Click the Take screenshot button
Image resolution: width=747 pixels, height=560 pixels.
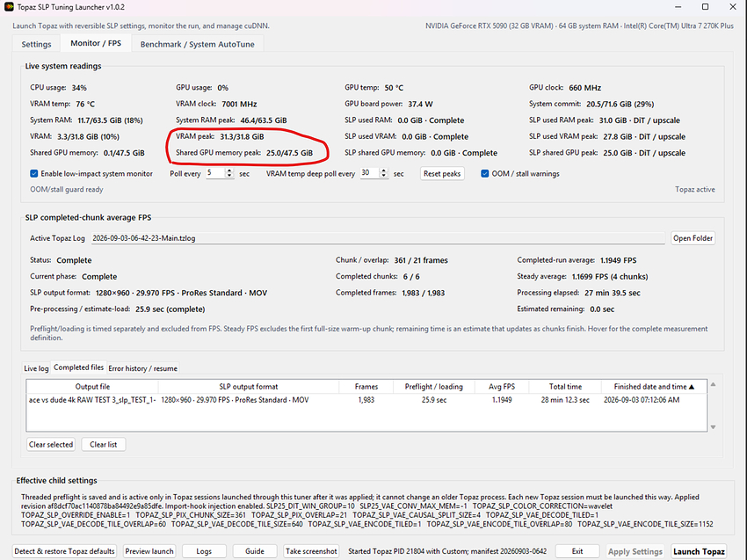tap(311, 551)
